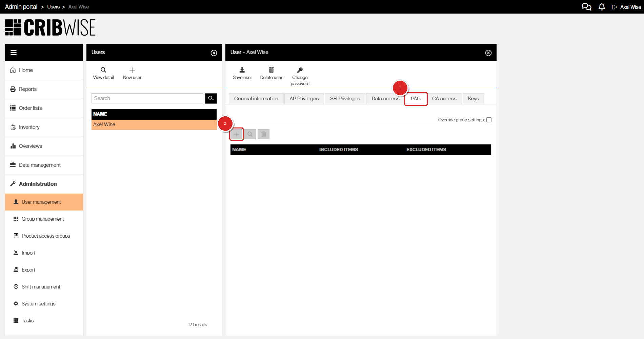
Task: Collapse the Administration menu section
Action: 38,184
